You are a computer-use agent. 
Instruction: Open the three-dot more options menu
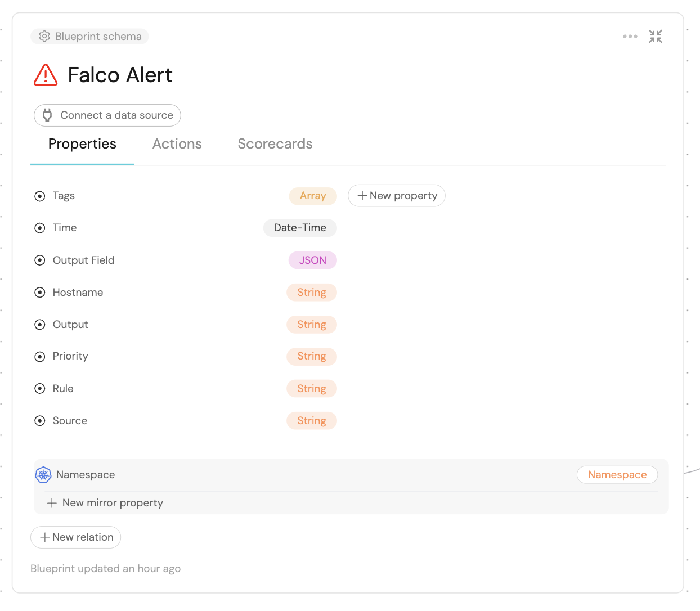[630, 37]
